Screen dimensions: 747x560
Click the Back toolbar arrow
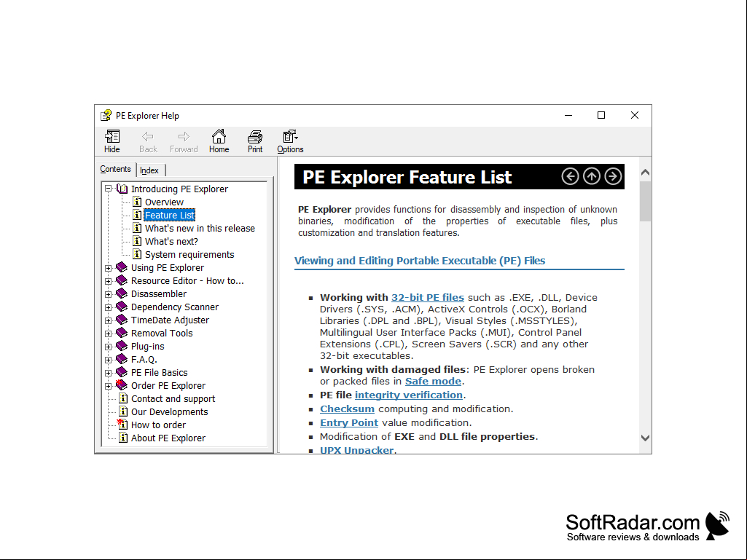coord(148,141)
